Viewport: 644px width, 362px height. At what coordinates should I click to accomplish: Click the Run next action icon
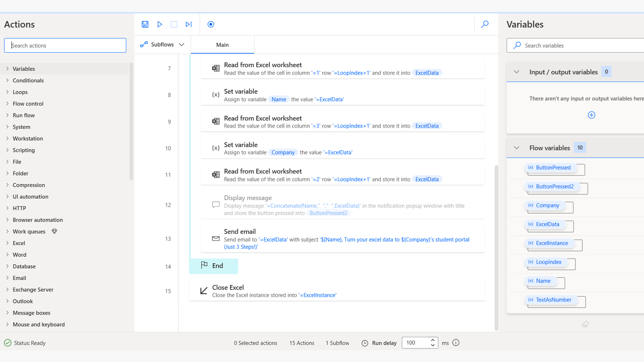coord(188,24)
